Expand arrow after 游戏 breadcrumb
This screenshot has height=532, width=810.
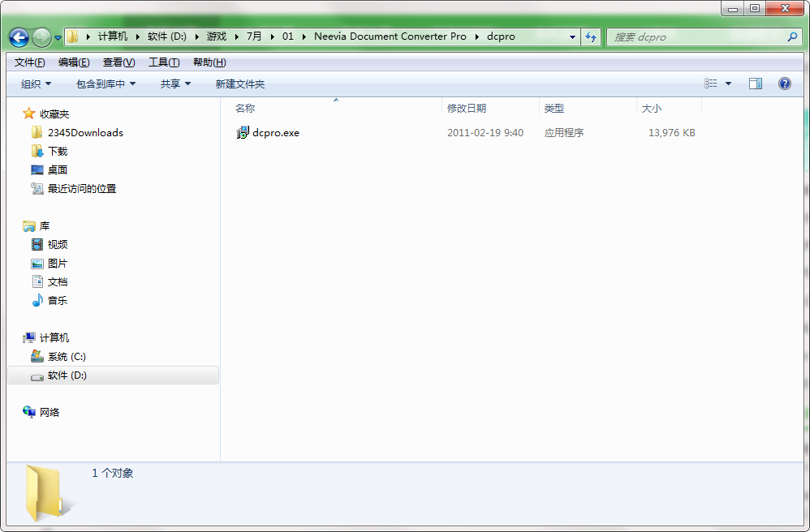tap(237, 36)
